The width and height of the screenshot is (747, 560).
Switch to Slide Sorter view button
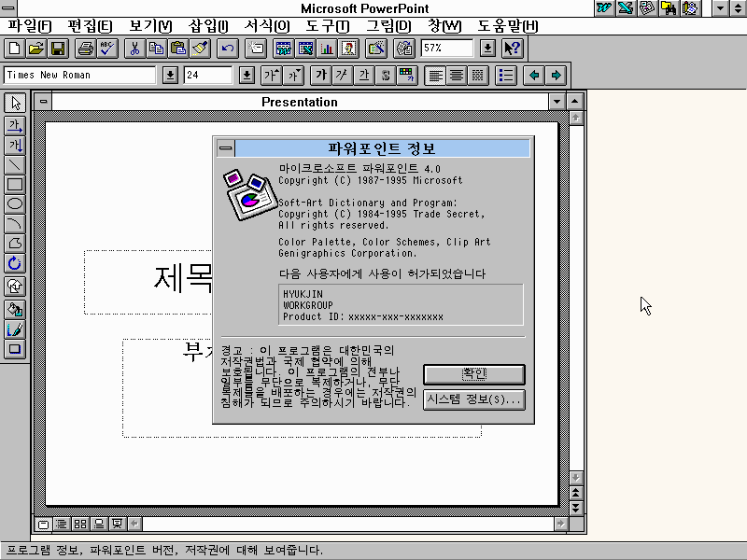(80, 525)
